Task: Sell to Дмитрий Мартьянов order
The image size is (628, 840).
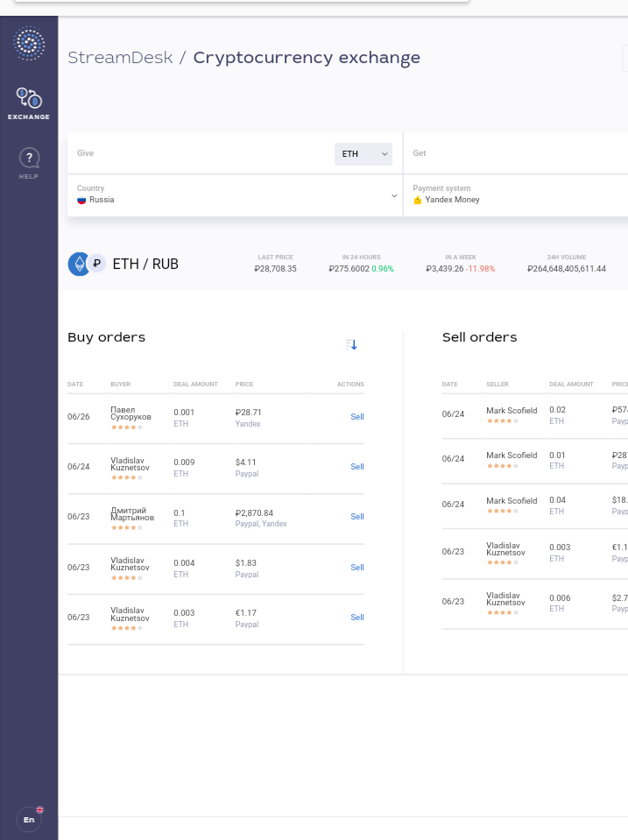Action: tap(356, 517)
